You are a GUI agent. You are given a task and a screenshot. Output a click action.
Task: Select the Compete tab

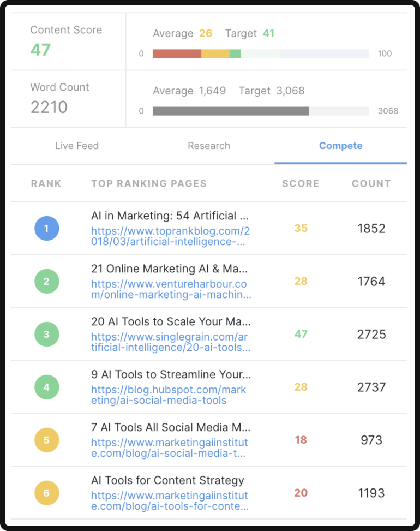pyautogui.click(x=340, y=146)
